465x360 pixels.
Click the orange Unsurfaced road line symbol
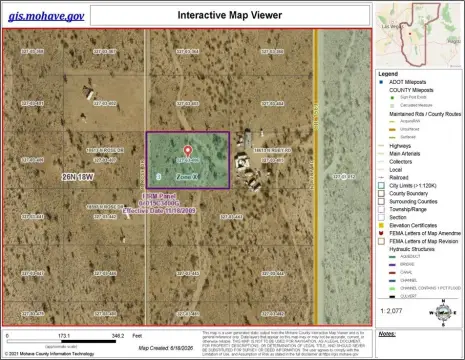[x=392, y=129]
